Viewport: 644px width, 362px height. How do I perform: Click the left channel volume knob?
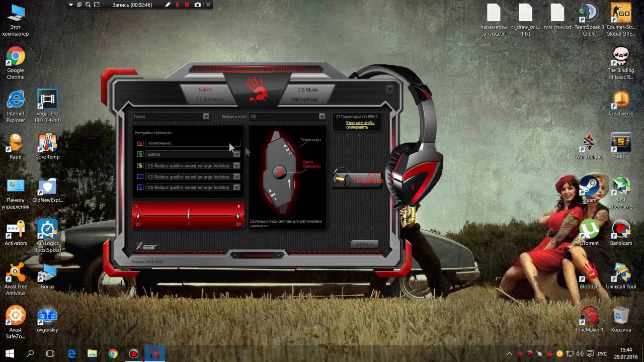click(139, 216)
